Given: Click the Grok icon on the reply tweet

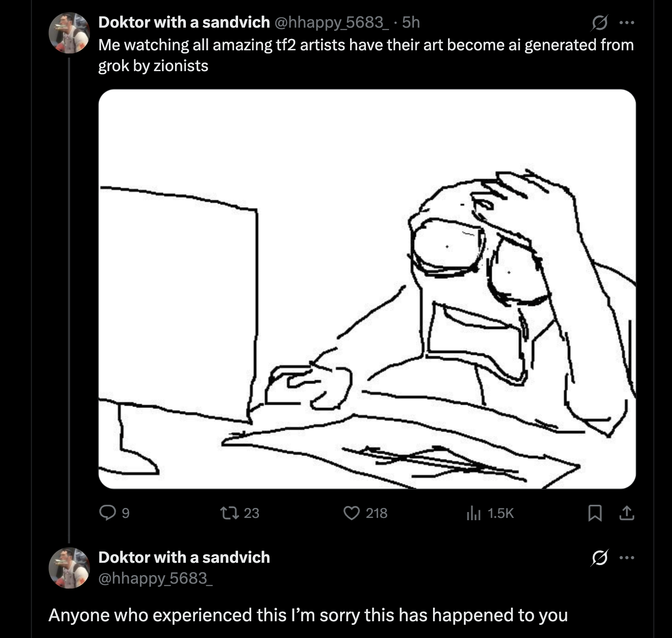Looking at the screenshot, I should [599, 558].
